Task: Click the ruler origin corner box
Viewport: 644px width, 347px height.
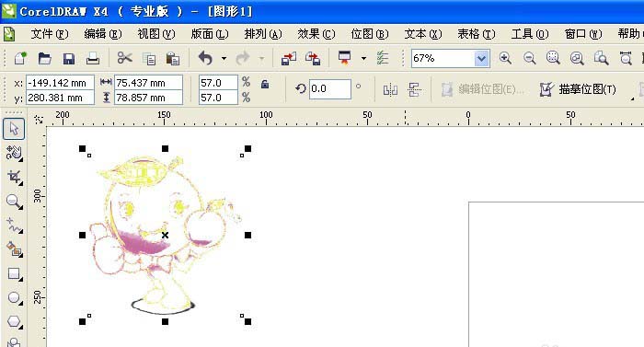Action: click(39, 120)
